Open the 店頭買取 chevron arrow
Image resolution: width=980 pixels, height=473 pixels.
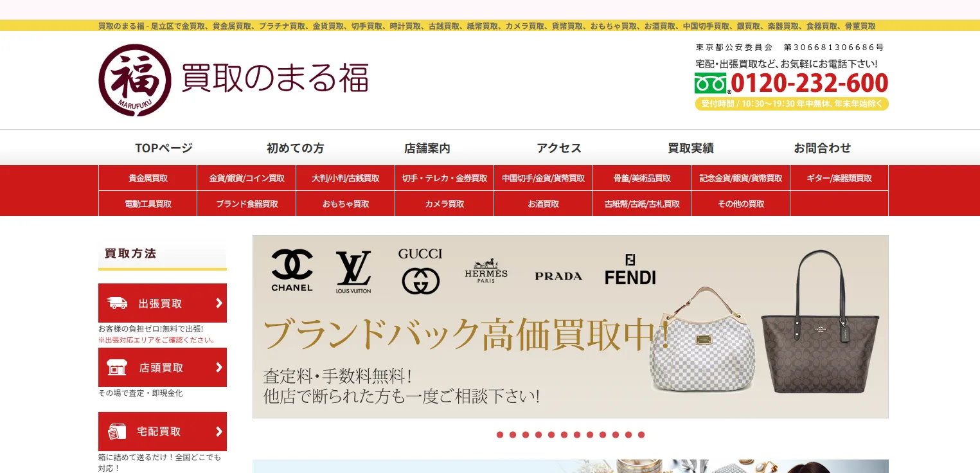219,368
